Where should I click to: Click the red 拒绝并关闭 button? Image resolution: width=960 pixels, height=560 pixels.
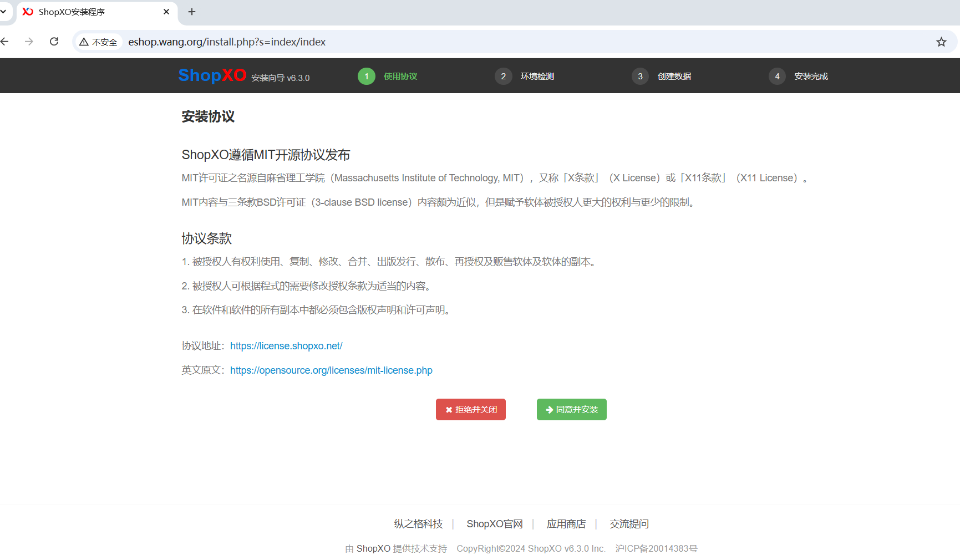pos(471,410)
